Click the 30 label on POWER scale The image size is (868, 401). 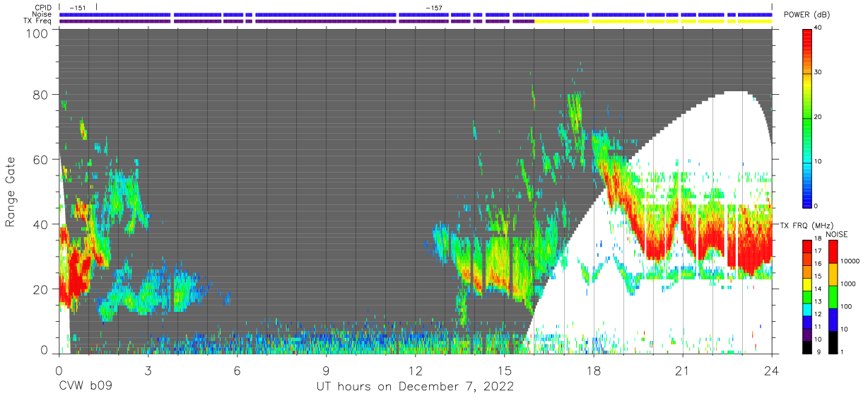click(819, 72)
